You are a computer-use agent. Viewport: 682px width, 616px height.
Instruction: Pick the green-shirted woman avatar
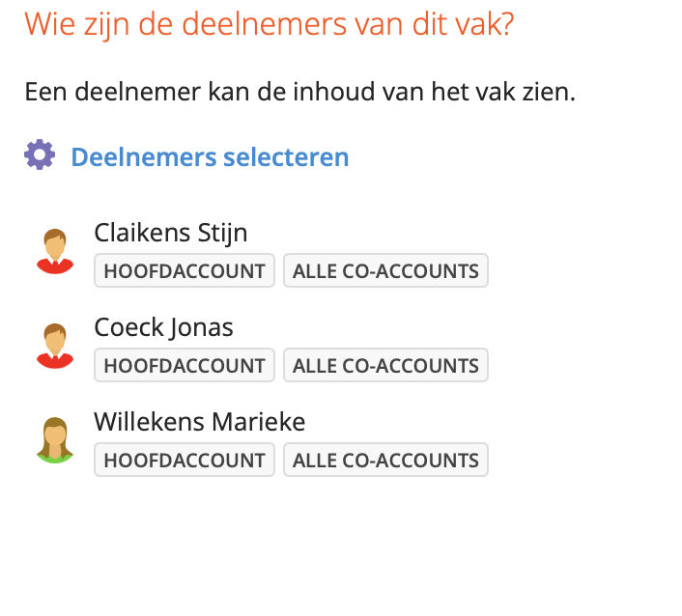[x=55, y=440]
